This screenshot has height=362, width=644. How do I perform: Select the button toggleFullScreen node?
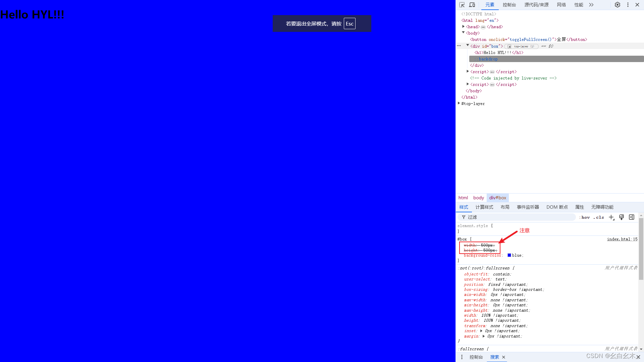[x=528, y=40]
